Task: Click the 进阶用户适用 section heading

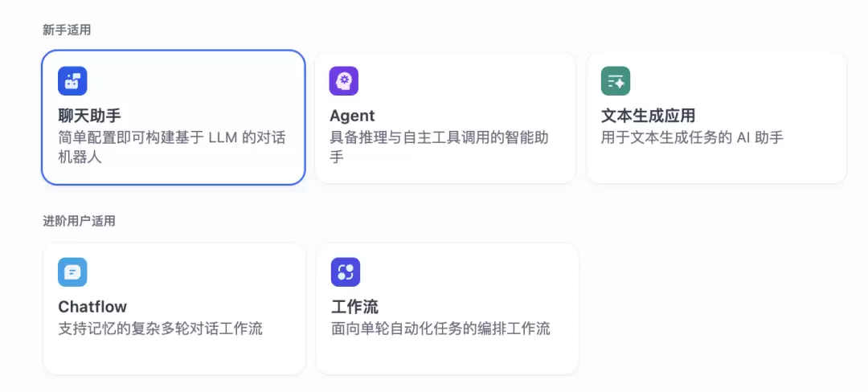Action: (x=79, y=222)
